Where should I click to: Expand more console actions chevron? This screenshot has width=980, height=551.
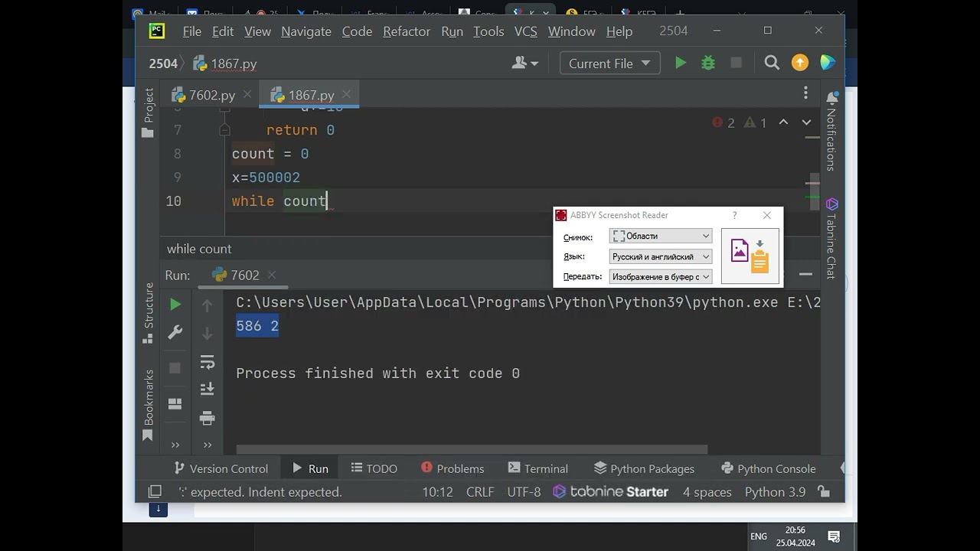(x=207, y=445)
